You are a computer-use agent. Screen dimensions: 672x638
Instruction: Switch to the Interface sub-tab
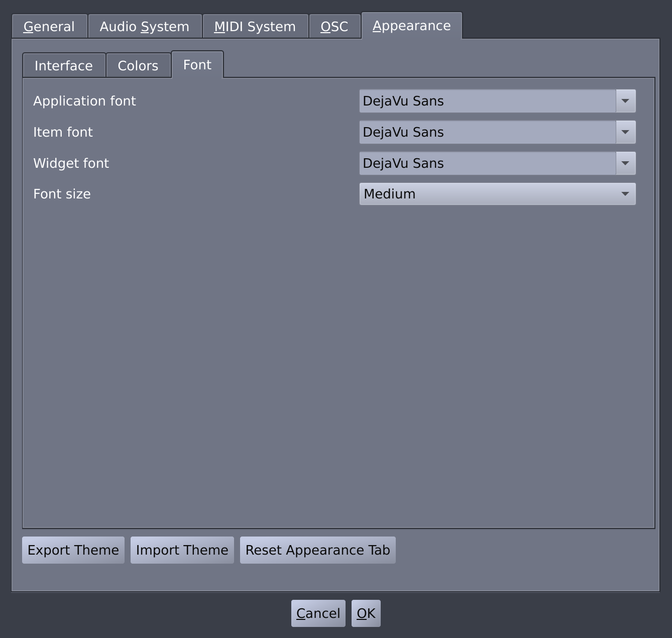point(64,66)
